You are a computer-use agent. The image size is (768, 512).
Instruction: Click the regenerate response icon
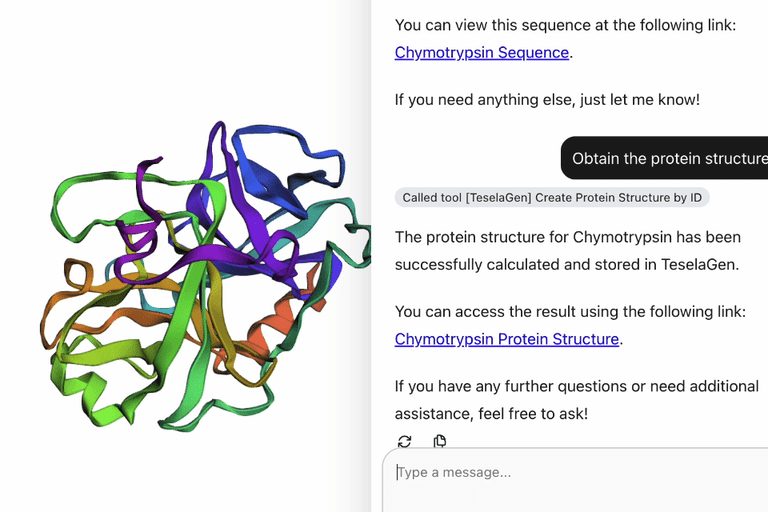(404, 441)
